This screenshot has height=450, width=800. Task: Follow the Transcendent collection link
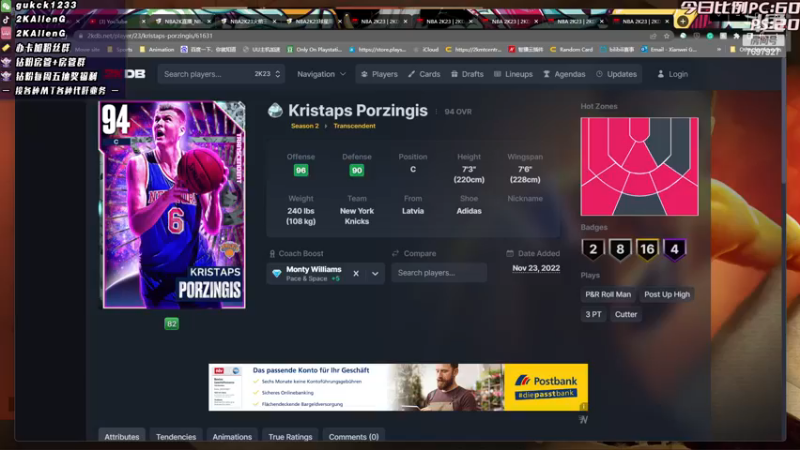pos(354,126)
